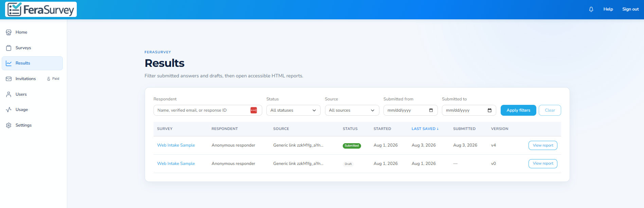Click the Invitations envelope icon

point(9,79)
